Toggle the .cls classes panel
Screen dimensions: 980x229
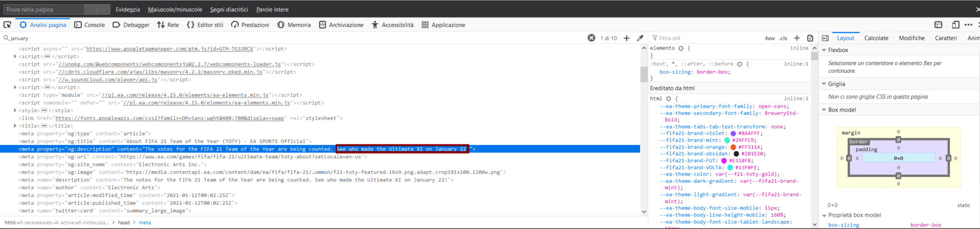[783, 38]
